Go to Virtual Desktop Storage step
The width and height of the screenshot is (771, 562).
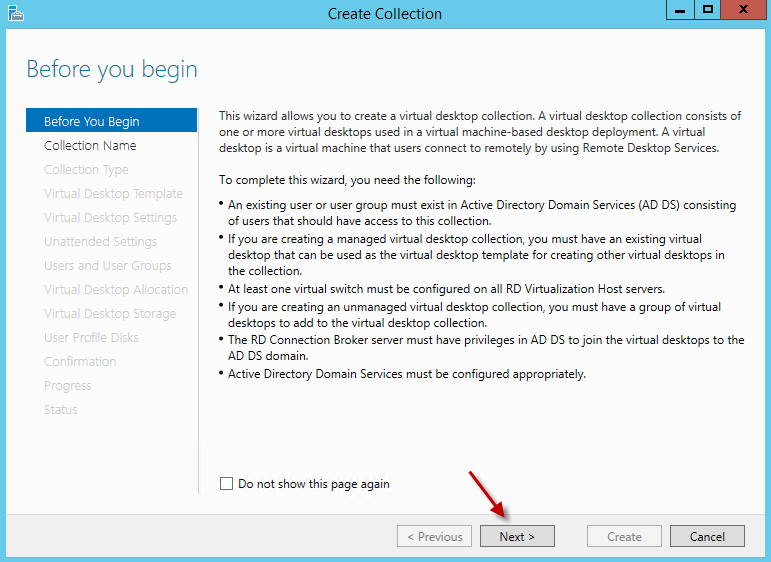pos(110,313)
